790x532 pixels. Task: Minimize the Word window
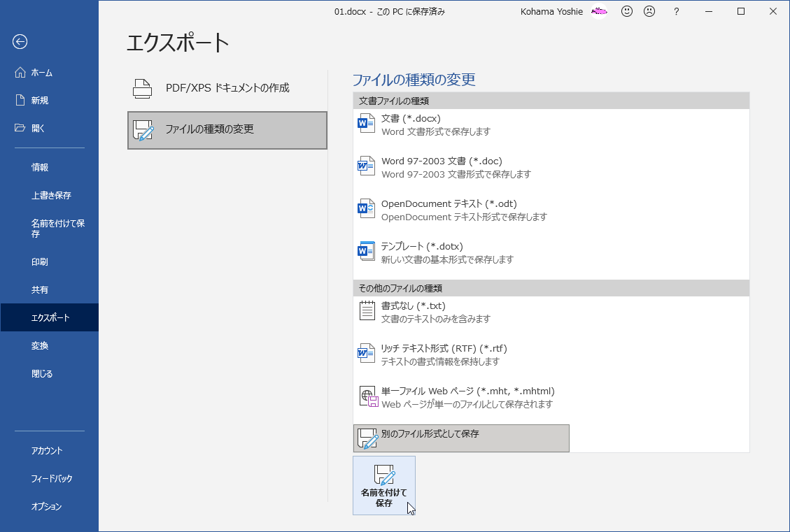(x=708, y=12)
